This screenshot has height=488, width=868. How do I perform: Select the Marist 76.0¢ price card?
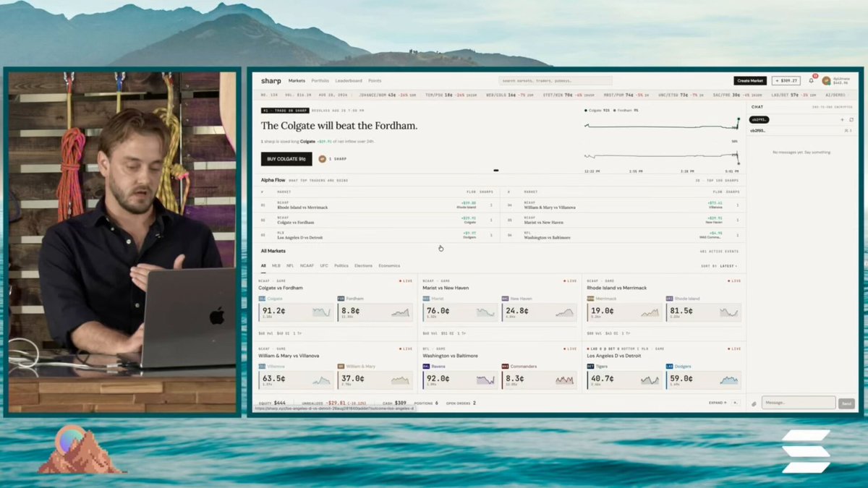coord(459,312)
